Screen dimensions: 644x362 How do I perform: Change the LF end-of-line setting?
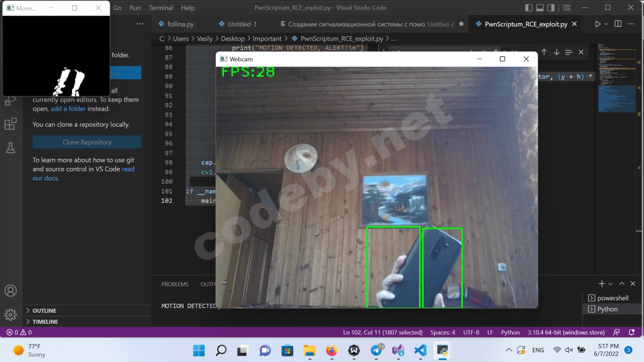tap(490, 332)
